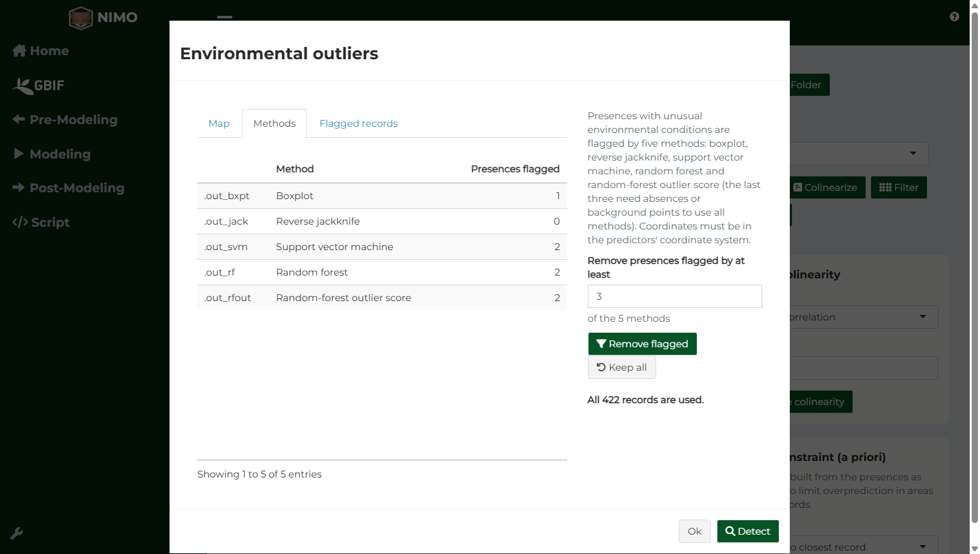Click the 'Showing 1 to 5 of 5 entries' text

259,474
